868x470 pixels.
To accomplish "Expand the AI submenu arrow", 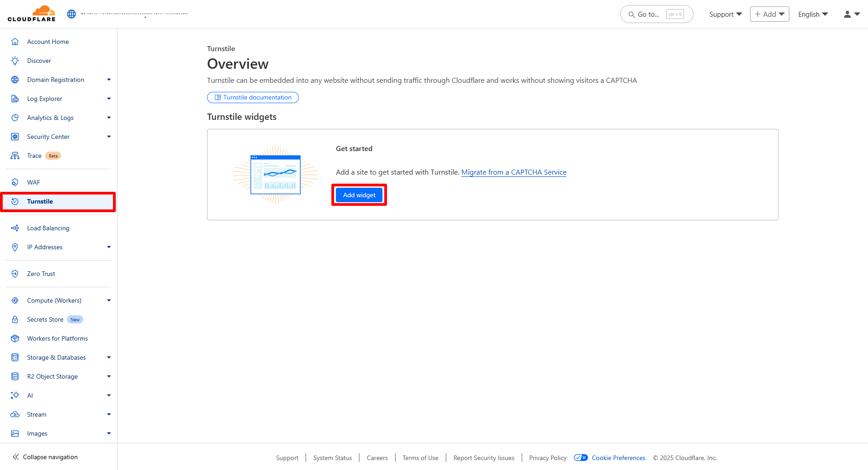I will coord(109,395).
